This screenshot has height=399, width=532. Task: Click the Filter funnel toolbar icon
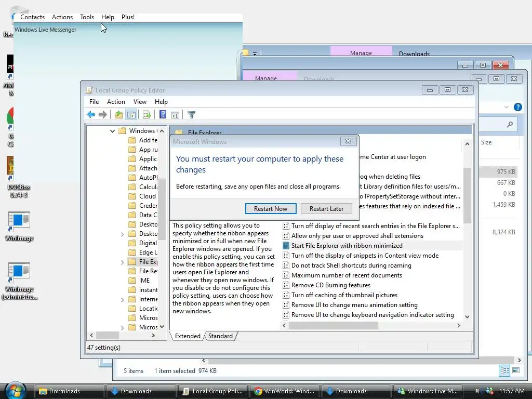coord(191,115)
